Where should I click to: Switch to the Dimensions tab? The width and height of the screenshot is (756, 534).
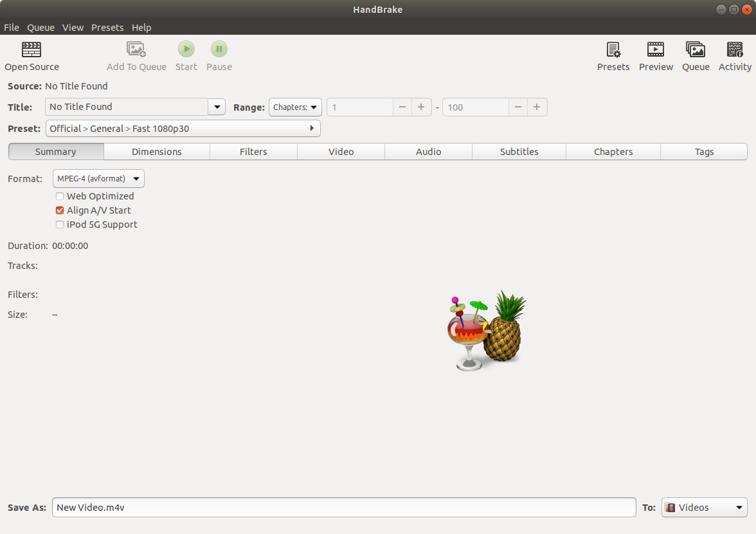tap(157, 152)
